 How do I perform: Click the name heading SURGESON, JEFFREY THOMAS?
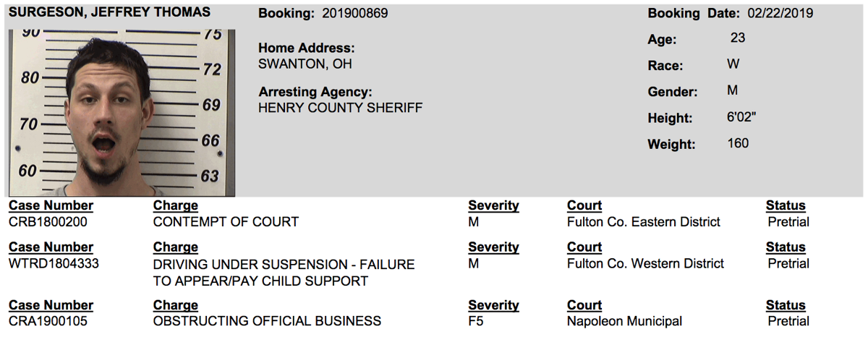click(x=109, y=13)
